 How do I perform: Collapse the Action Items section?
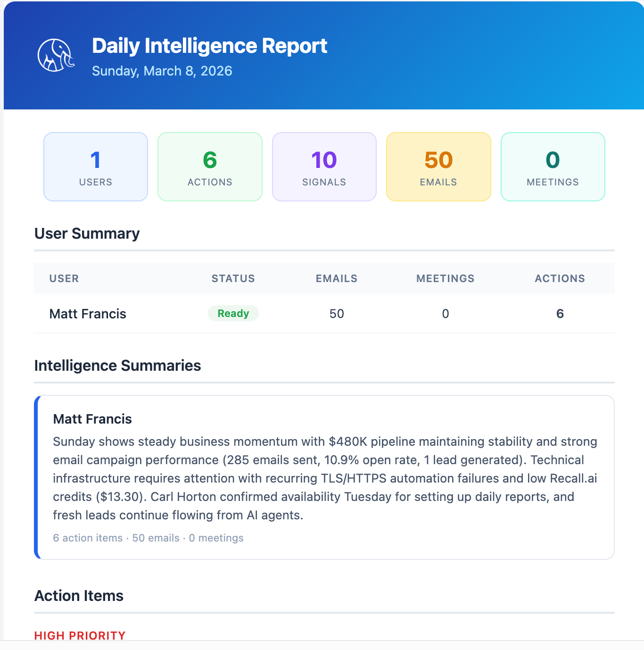(x=78, y=596)
